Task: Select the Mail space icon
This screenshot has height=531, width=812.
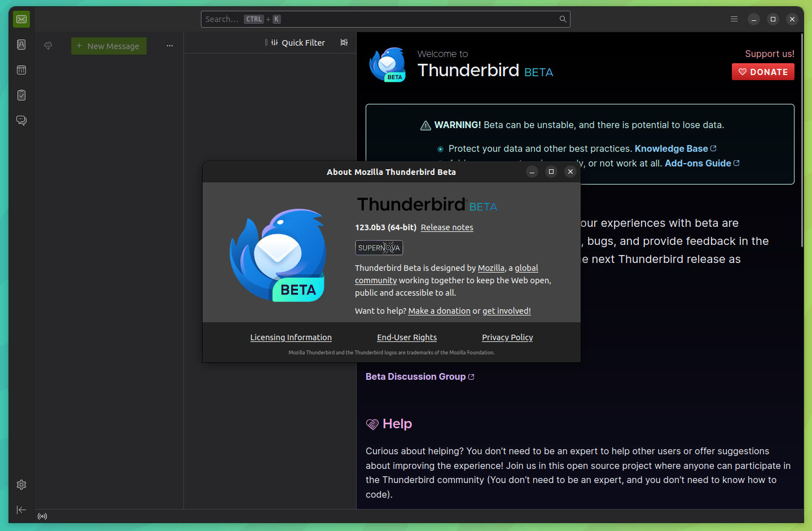Action: (x=21, y=19)
